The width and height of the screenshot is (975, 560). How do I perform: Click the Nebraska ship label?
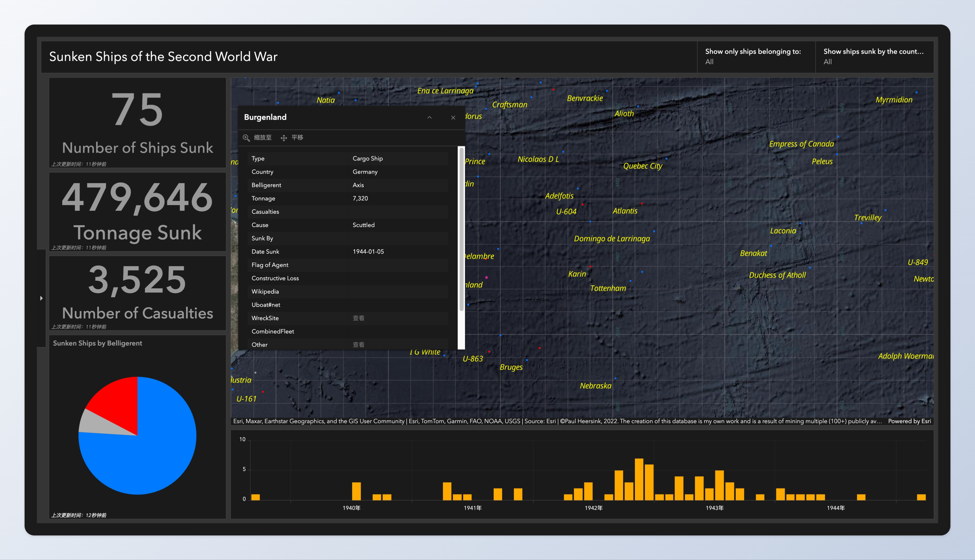(x=595, y=386)
